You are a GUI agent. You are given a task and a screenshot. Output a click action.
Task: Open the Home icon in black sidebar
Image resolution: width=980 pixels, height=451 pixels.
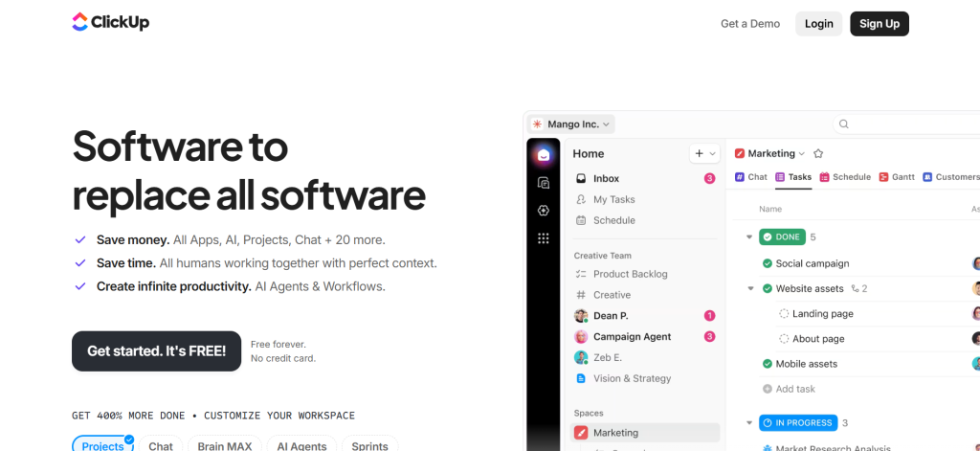coord(544,155)
